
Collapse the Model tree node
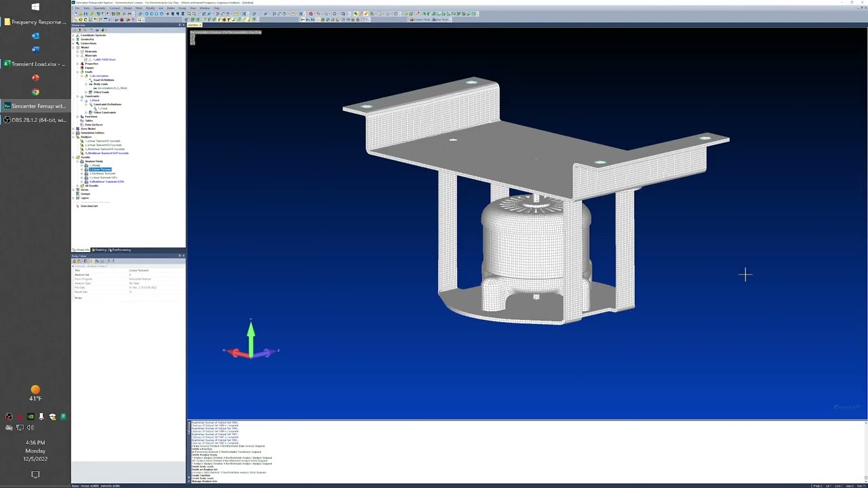pyautogui.click(x=73, y=47)
